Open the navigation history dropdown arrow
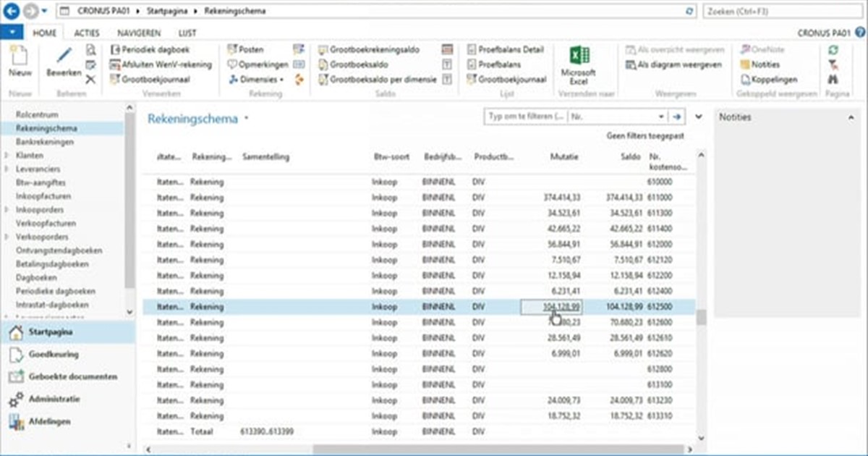Screen dimensions: 868x456 (x=45, y=12)
